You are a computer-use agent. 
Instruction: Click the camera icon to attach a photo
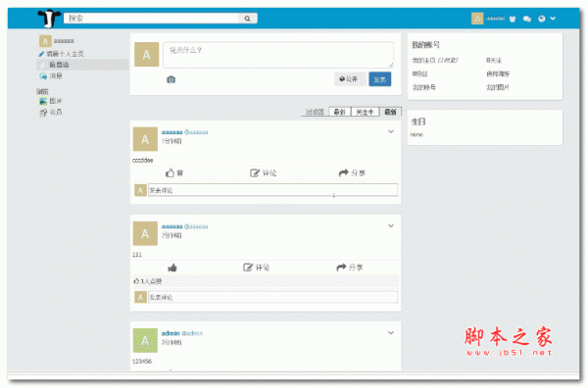pos(171,79)
